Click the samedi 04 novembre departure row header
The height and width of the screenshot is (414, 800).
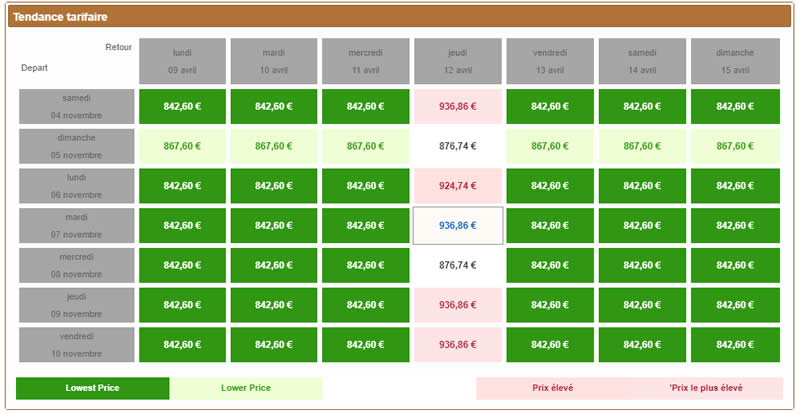[x=76, y=106]
